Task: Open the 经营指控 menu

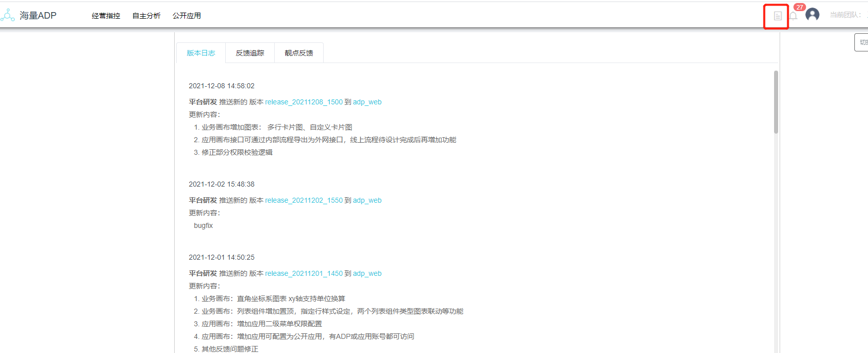Action: tap(106, 16)
